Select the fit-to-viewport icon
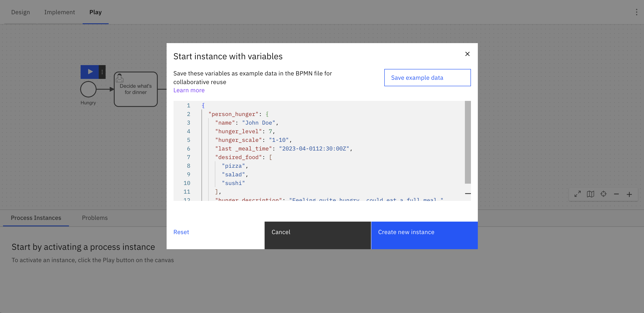The image size is (644, 313). [577, 194]
